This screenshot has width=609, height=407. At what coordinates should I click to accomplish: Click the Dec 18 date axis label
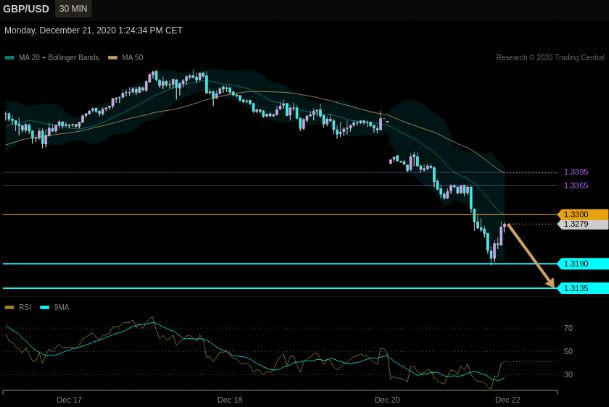coord(230,400)
